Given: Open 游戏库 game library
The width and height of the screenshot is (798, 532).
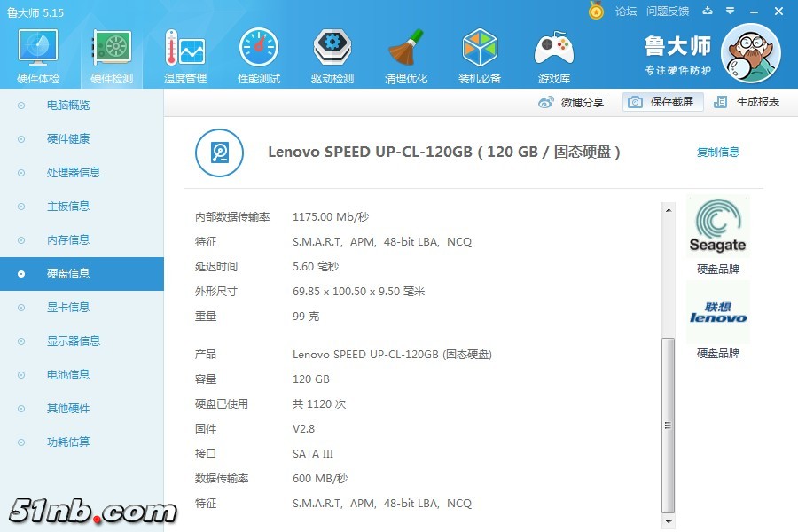Looking at the screenshot, I should [553, 57].
